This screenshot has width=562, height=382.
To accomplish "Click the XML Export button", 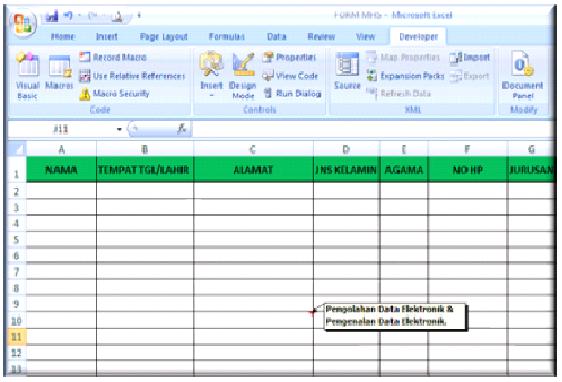I will click(470, 76).
